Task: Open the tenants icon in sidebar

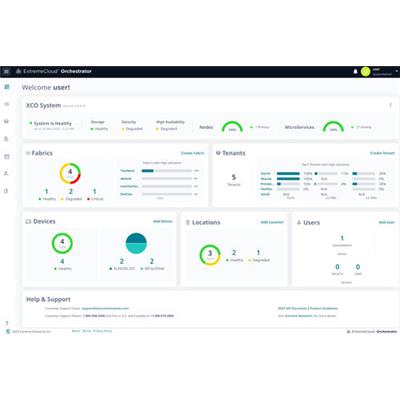Action: coord(6,121)
